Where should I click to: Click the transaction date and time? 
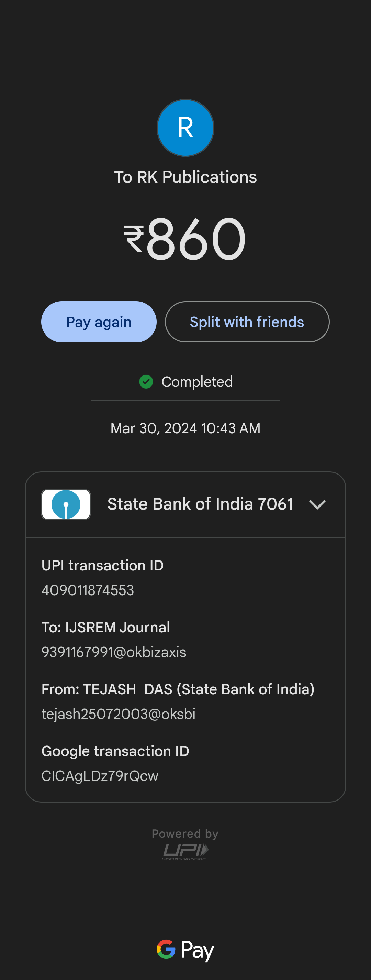pyautogui.click(x=185, y=428)
